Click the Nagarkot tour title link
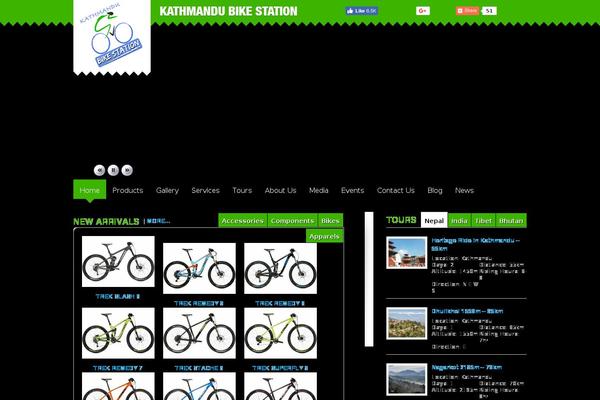 (x=467, y=367)
